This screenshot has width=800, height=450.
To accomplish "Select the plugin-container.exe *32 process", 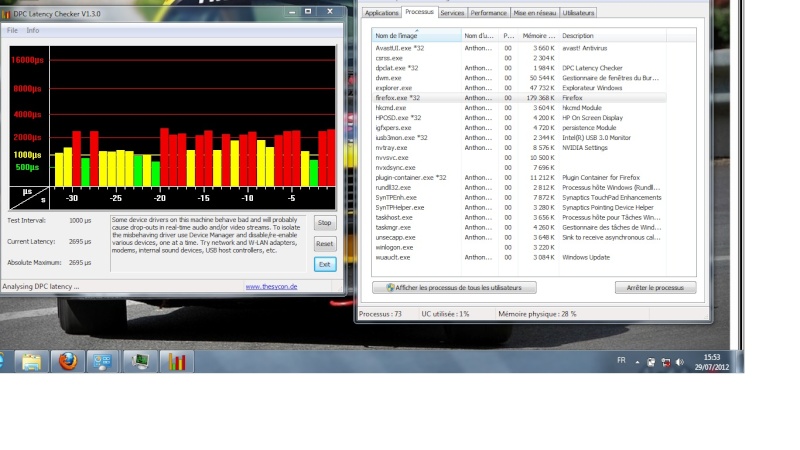I will [x=519, y=178].
